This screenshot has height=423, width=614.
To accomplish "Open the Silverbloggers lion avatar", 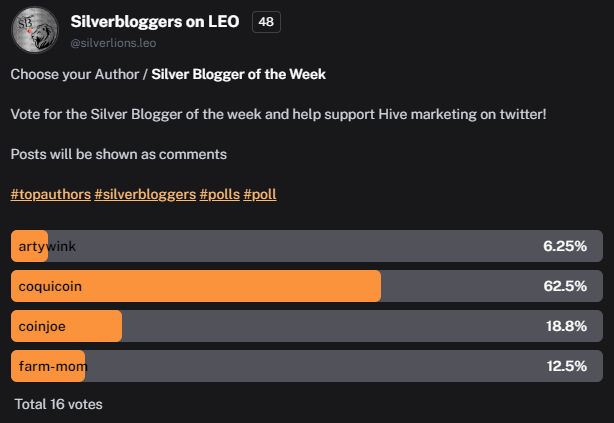I will pos(35,30).
